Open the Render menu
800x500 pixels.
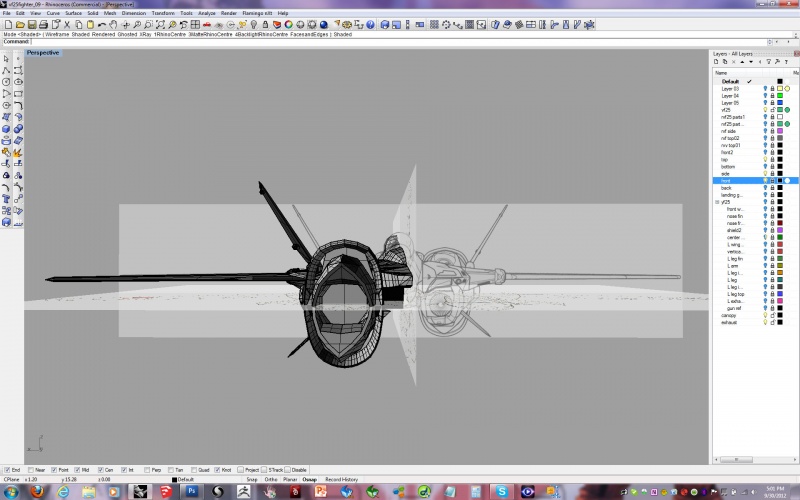[229, 13]
